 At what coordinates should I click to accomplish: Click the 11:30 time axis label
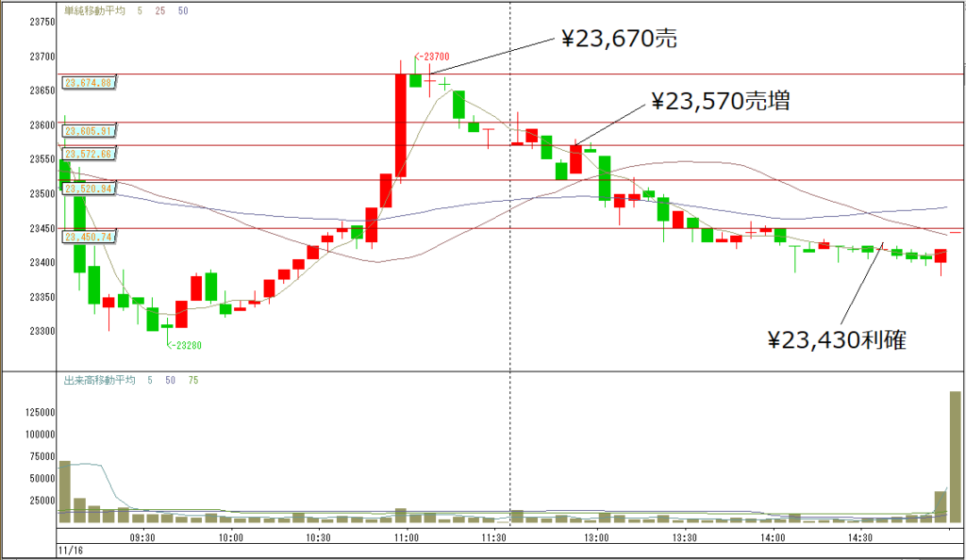(494, 538)
